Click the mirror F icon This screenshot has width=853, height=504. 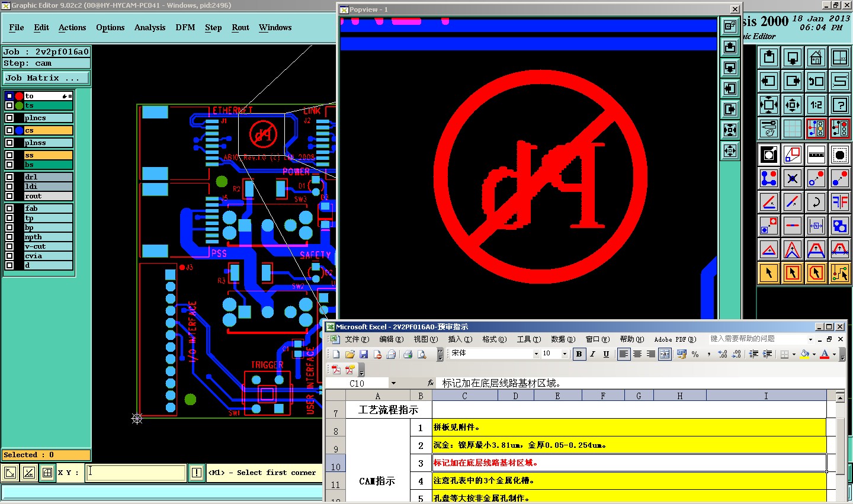coord(840,202)
